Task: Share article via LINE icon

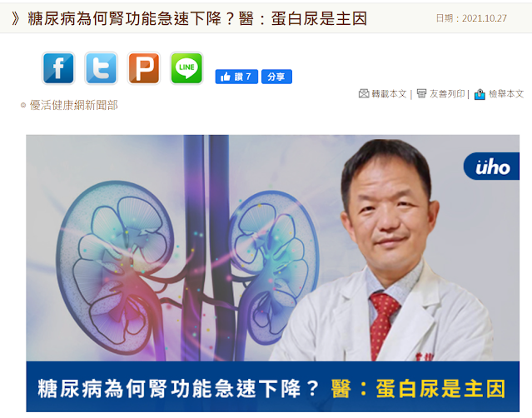Action: pos(186,68)
